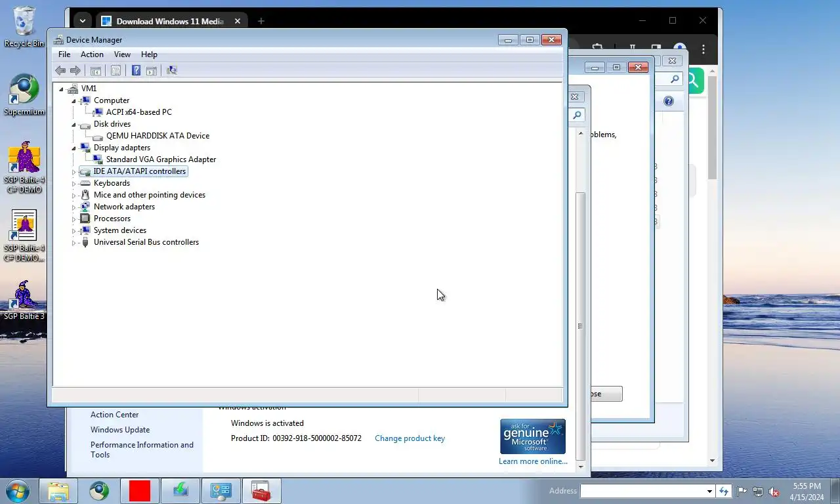Screen dimensions: 840x504
Task: Select the Processors chip icon
Action: coord(85,219)
